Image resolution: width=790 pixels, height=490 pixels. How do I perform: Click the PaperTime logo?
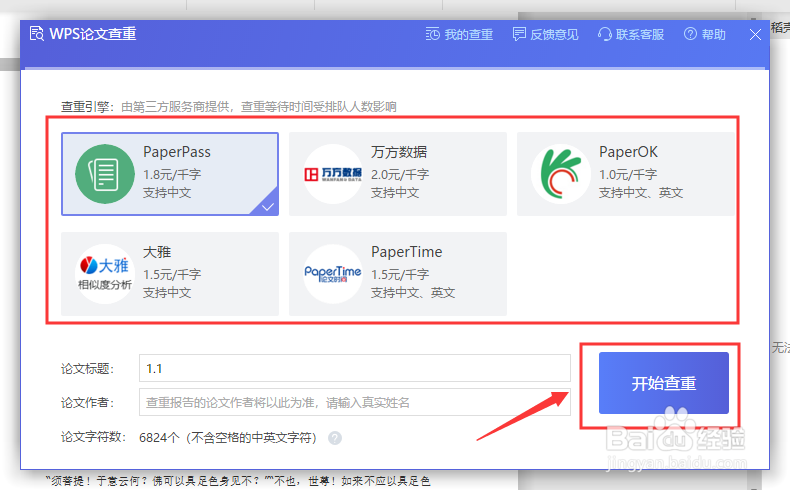click(x=333, y=274)
